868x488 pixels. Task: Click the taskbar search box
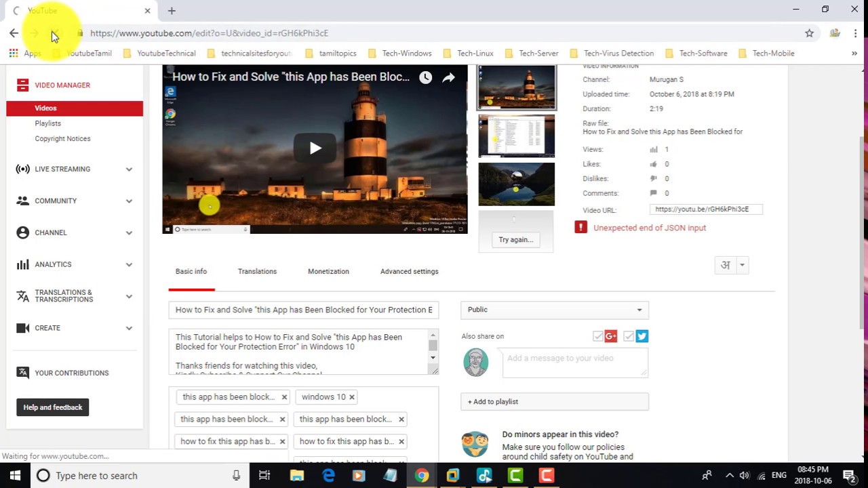140,476
